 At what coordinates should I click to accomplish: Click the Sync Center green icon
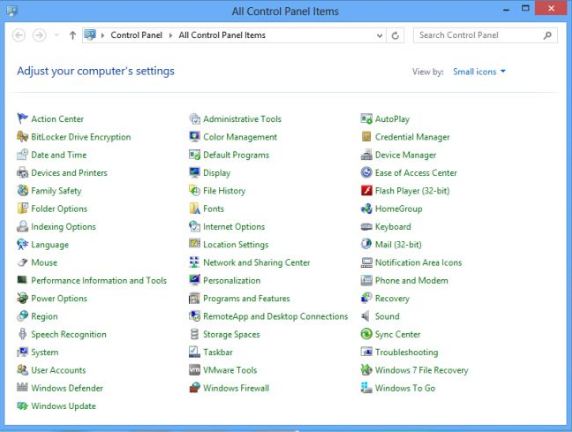tap(366, 334)
